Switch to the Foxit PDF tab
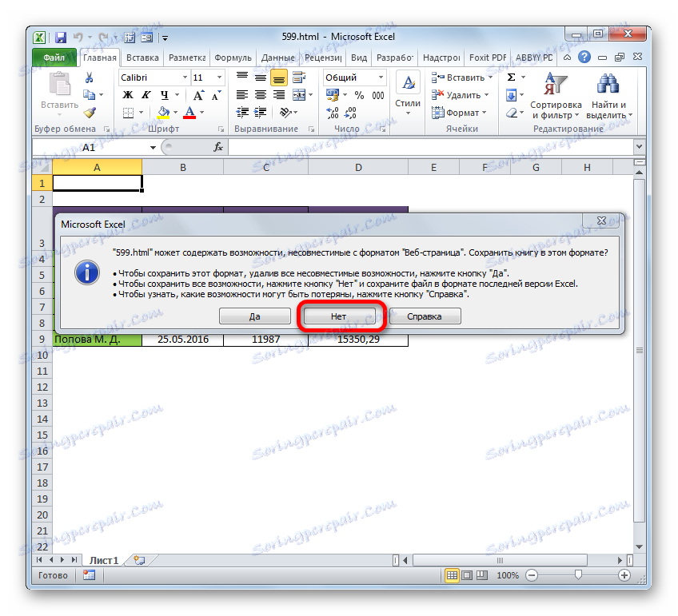Image resolution: width=678 pixels, height=616 pixels. coord(488,58)
